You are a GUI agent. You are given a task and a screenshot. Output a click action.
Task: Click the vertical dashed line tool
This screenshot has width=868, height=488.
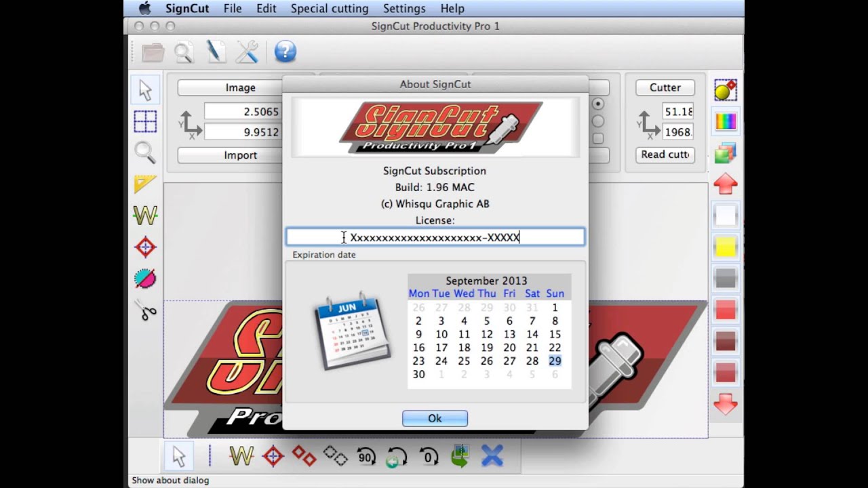(210, 455)
